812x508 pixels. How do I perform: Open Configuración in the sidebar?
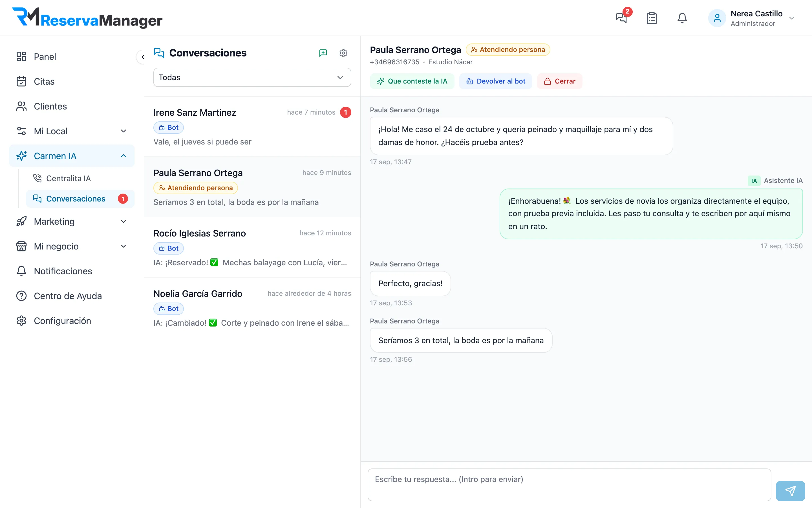click(72, 321)
